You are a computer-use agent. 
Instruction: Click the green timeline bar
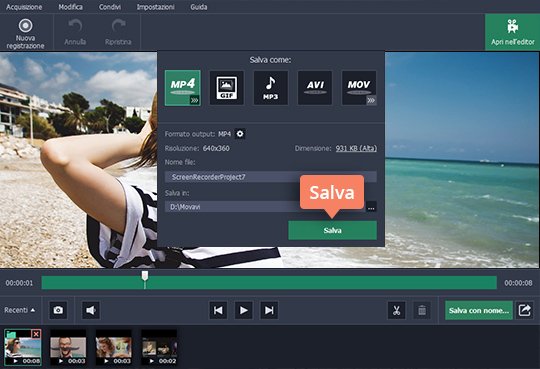(269, 283)
